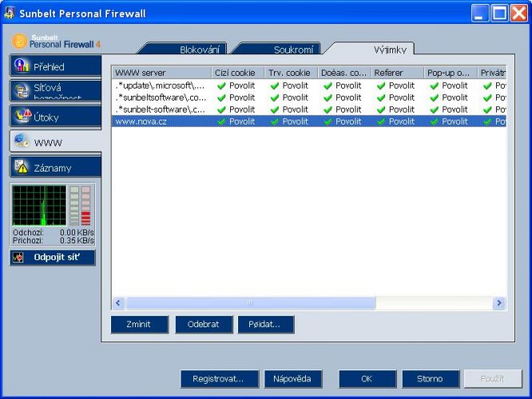Click the Trv. cookie column header
532x399 pixels.
click(291, 73)
